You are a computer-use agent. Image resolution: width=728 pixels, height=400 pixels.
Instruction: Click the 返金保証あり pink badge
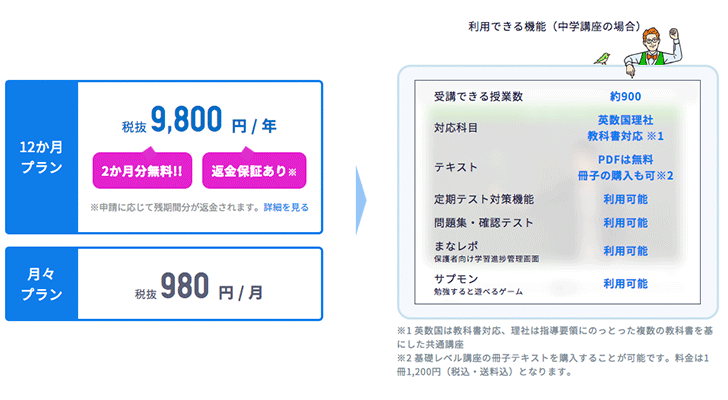point(254,170)
